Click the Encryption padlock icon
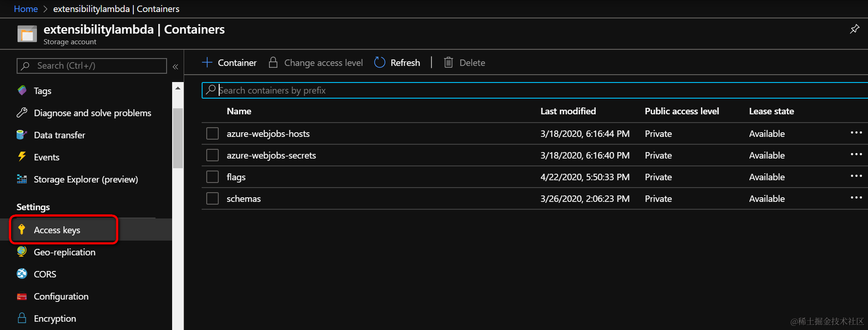Screen dimensions: 868x330 tap(22, 318)
